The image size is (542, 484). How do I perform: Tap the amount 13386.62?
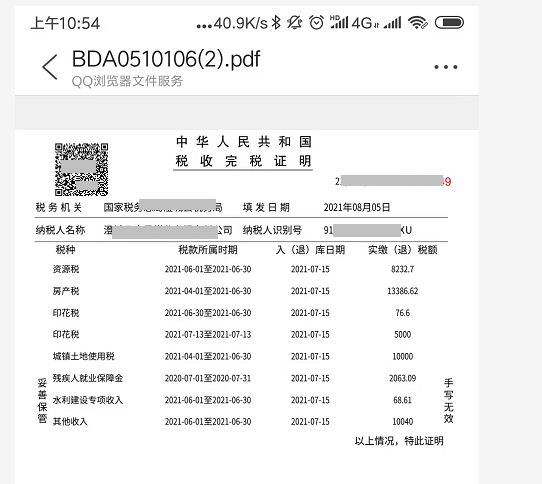(x=402, y=291)
